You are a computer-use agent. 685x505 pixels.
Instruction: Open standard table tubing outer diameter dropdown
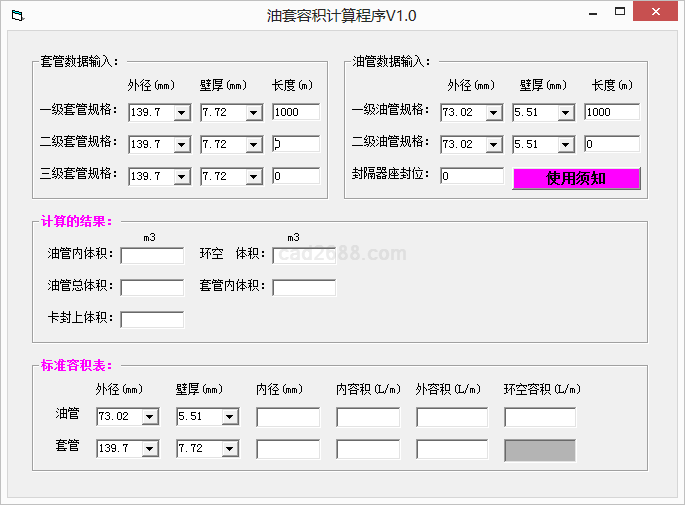click(x=149, y=417)
